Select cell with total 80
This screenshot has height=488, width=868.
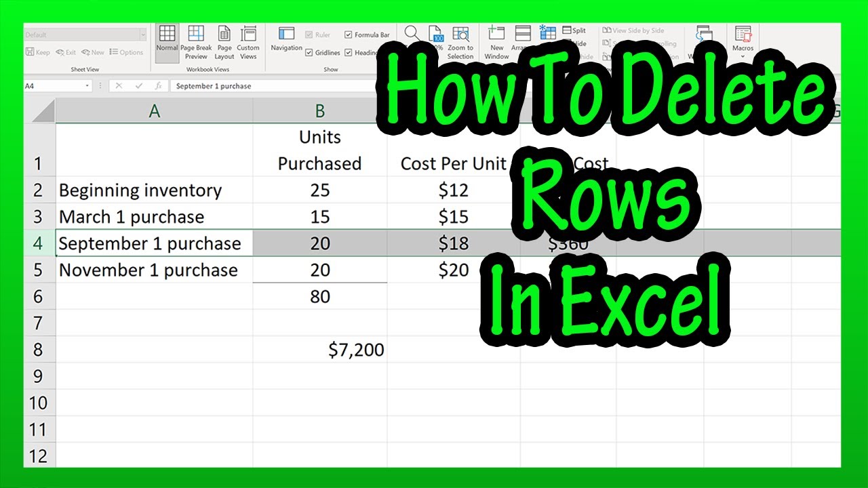[x=320, y=296]
